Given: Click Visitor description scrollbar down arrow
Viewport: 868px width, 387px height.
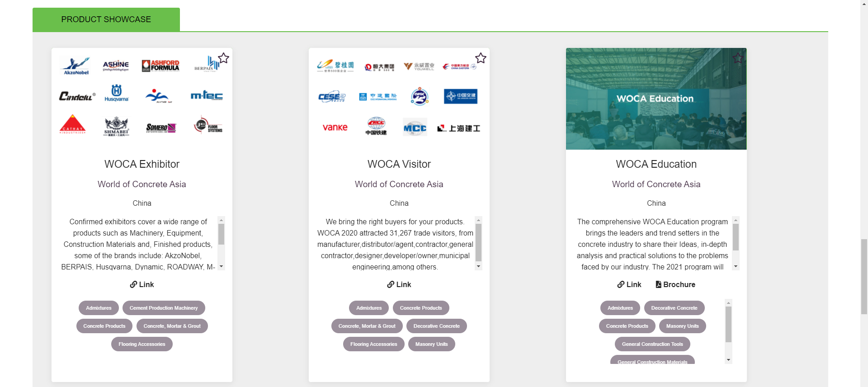Looking at the screenshot, I should [x=479, y=266].
